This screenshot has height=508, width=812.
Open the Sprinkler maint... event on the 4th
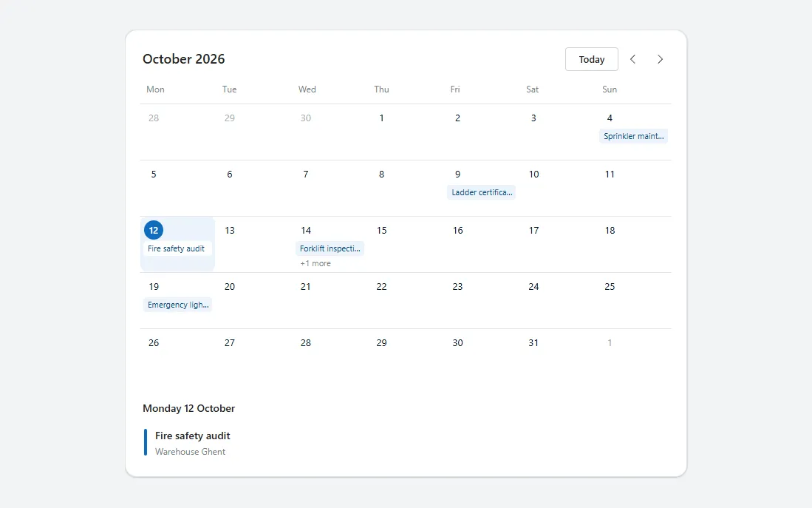point(633,136)
